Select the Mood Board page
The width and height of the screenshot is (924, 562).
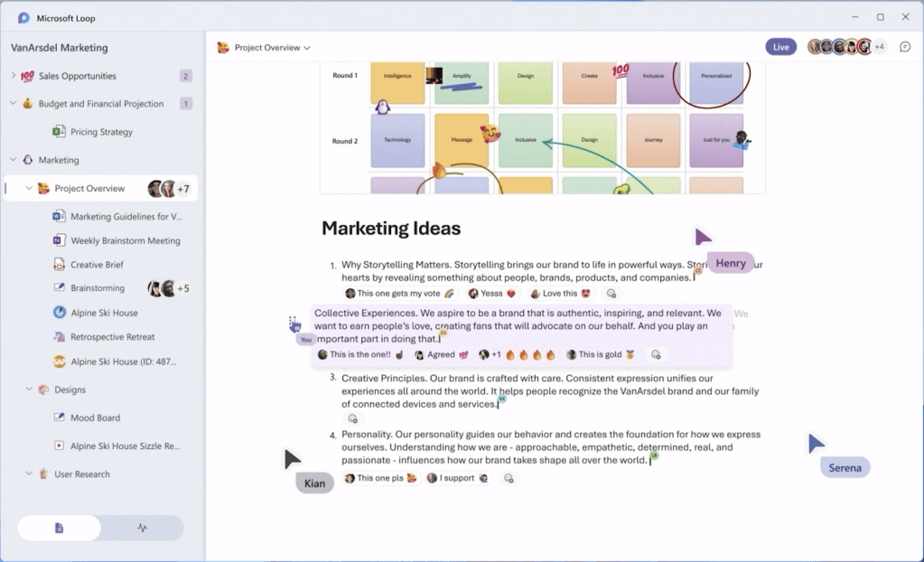95,417
